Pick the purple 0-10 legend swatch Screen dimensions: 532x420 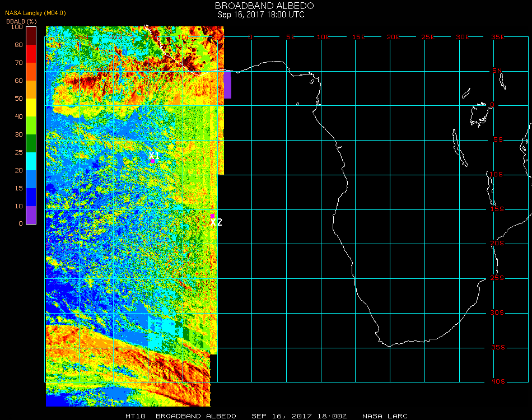pyautogui.click(x=31, y=215)
